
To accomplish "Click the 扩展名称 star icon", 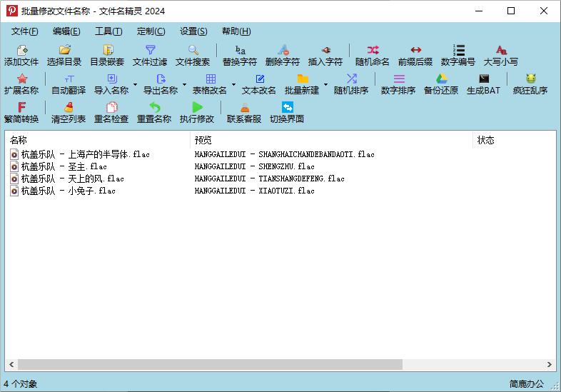I will (x=22, y=79).
